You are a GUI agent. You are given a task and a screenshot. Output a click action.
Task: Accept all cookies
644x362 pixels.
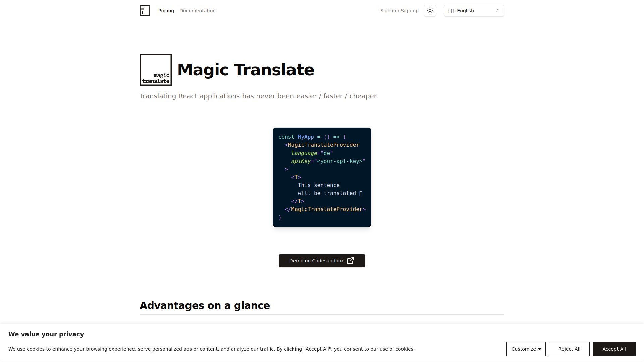pos(614,349)
